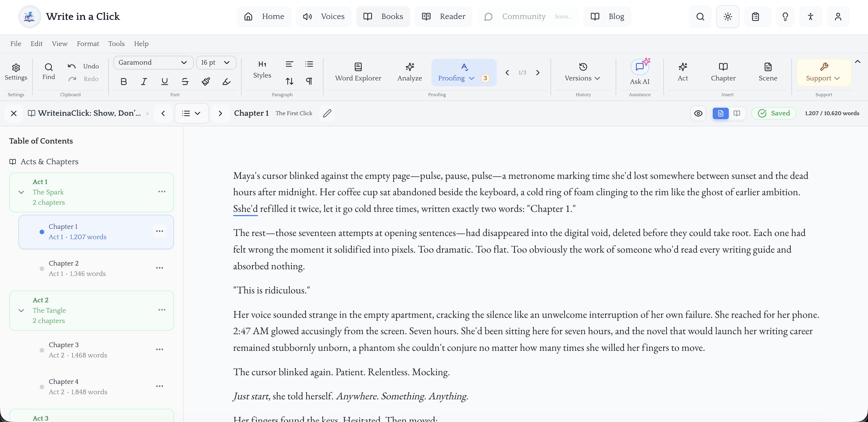The height and width of the screenshot is (422, 868).
Task: Run the Analyze tool
Action: [x=410, y=71]
